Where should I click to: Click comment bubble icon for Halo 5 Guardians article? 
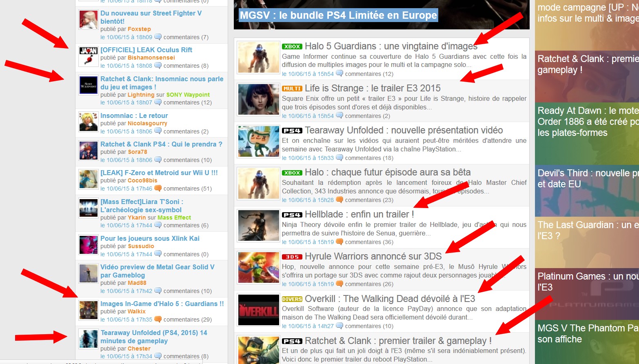339,73
